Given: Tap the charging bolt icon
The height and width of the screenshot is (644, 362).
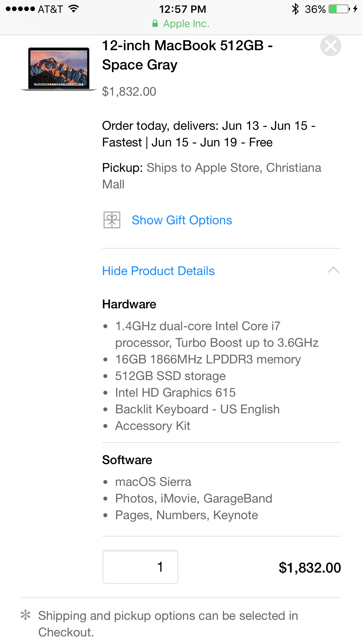Looking at the screenshot, I should [355, 9].
